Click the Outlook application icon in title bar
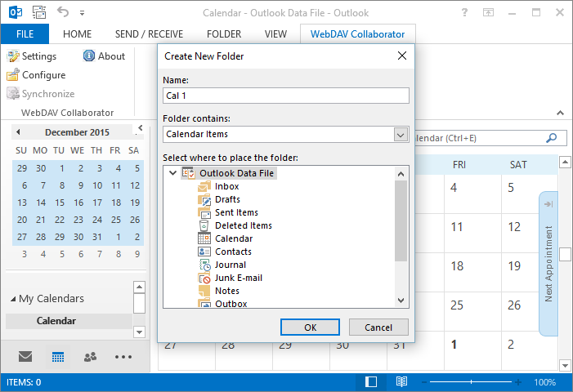The width and height of the screenshot is (573, 392). (x=16, y=13)
